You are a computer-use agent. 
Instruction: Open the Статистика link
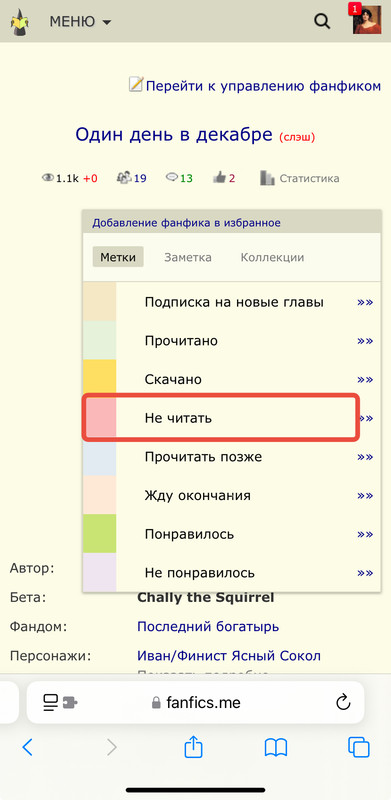pyautogui.click(x=309, y=179)
